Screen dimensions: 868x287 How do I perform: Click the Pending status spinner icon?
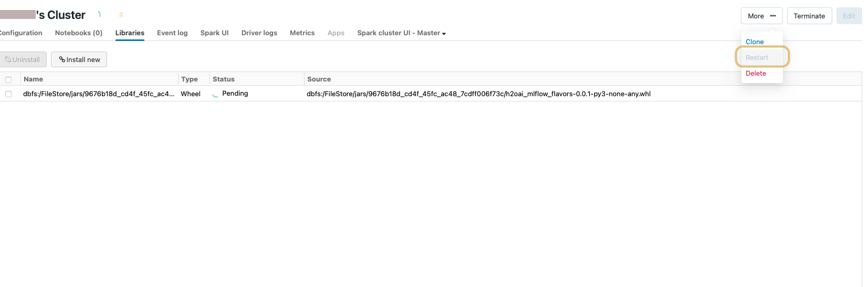(215, 95)
